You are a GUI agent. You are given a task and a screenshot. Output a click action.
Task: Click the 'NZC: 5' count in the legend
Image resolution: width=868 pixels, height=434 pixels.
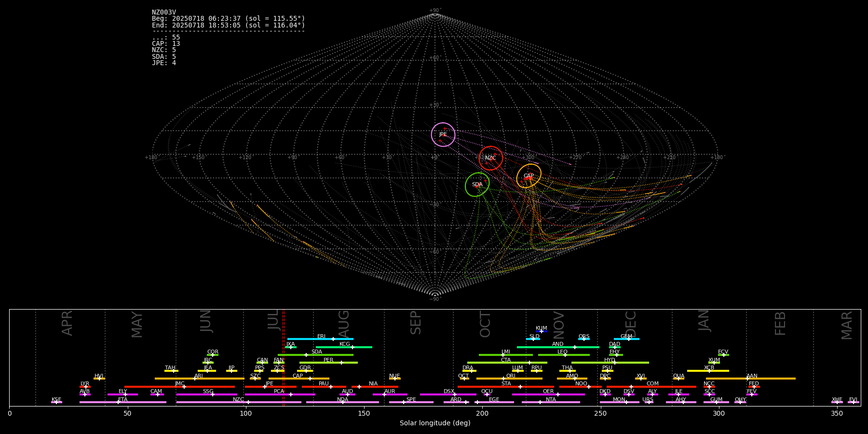tap(164, 50)
